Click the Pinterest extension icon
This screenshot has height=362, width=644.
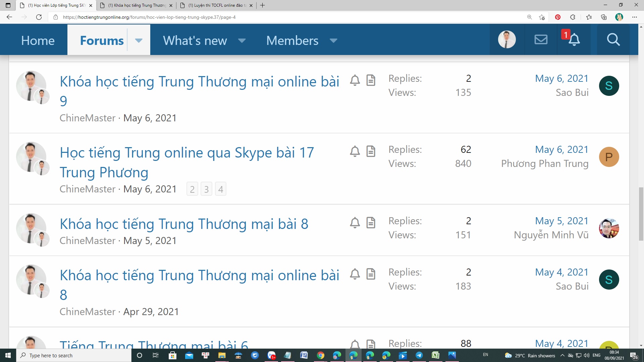point(557,17)
